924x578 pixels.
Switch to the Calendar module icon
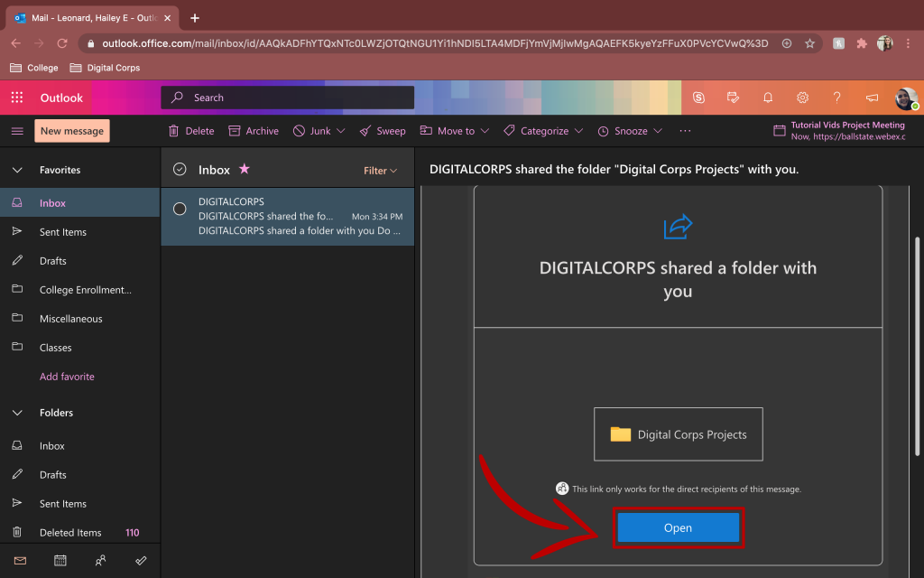tap(60, 561)
